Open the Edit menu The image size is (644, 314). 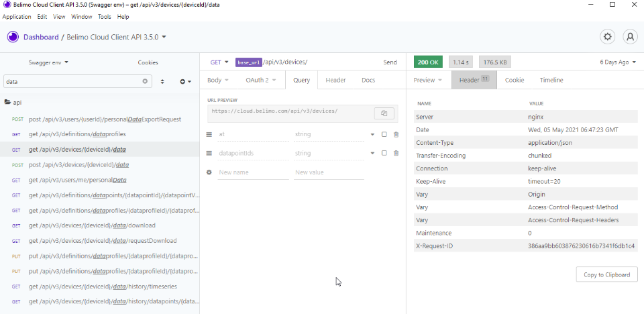[x=42, y=17]
